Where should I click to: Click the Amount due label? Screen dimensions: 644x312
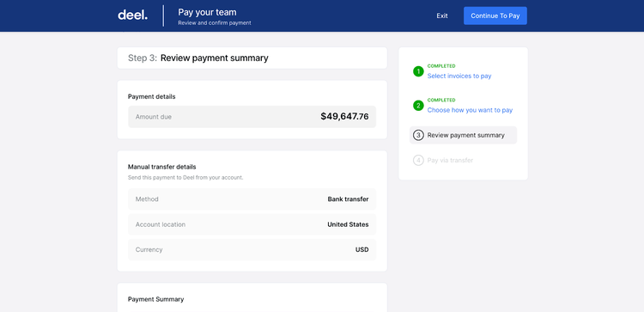(x=154, y=117)
